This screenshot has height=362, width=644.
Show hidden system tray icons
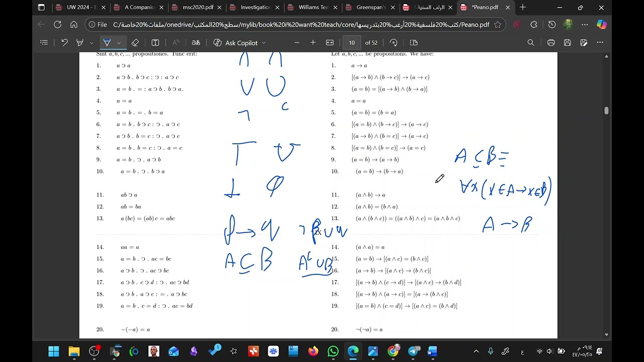[476, 351]
